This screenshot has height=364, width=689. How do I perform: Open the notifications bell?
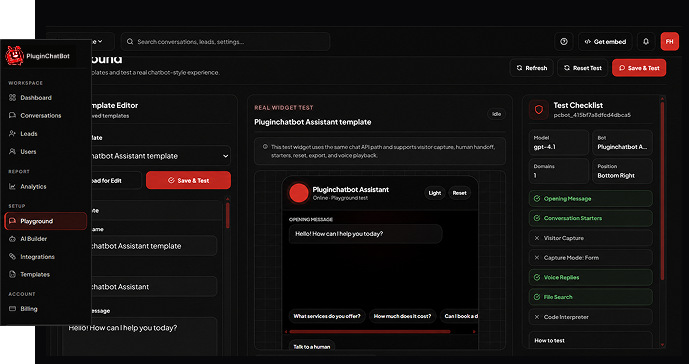[646, 42]
